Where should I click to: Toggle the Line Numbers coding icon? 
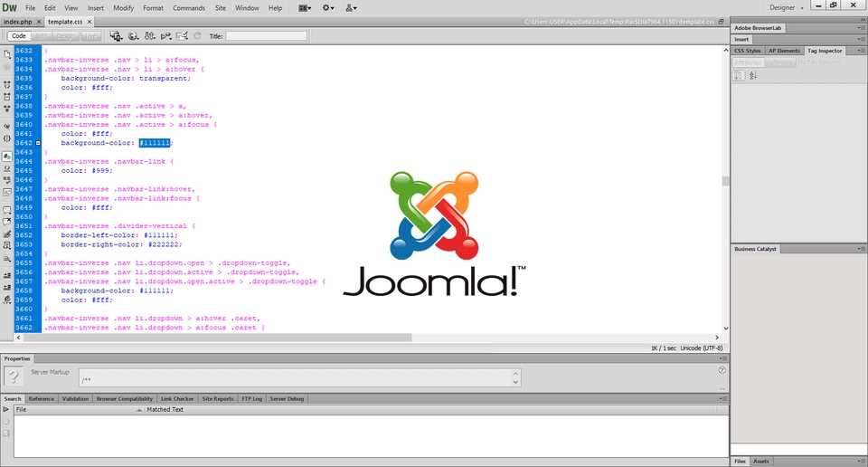coord(7,157)
